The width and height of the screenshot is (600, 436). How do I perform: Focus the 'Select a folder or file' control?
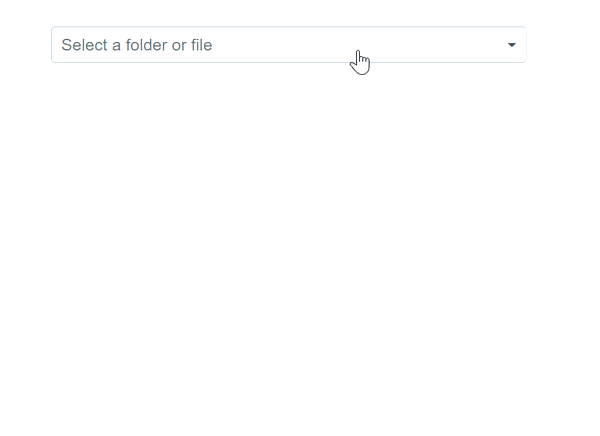point(289,44)
